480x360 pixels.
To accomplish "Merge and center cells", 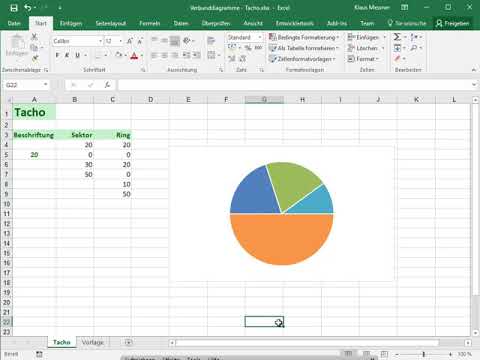I will pos(211,55).
